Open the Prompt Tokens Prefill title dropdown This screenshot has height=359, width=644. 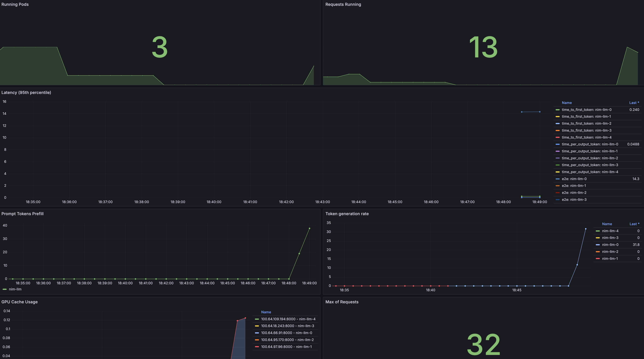click(x=22, y=214)
